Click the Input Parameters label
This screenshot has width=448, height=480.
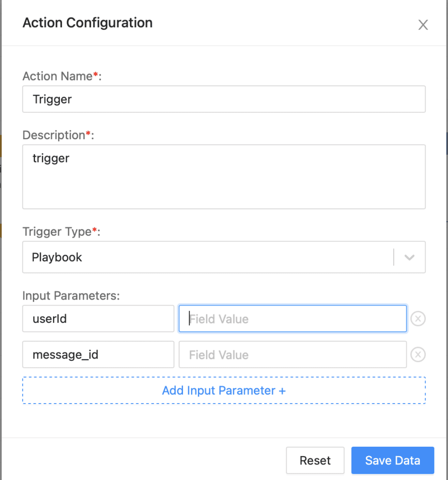(x=71, y=296)
